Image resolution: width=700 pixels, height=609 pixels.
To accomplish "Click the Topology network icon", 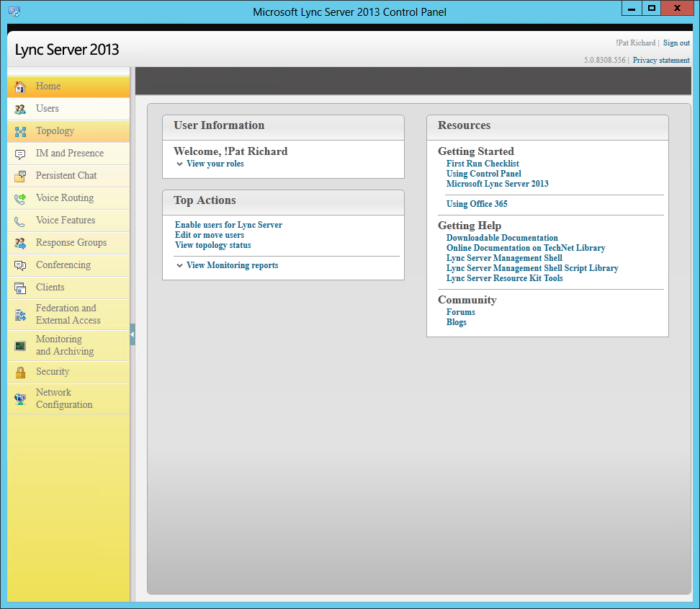I will coord(20,131).
